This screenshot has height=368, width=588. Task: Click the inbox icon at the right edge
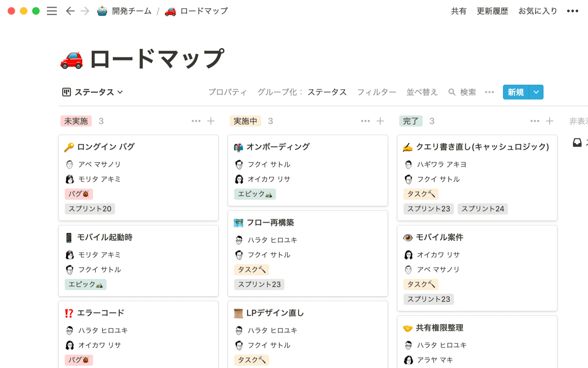(x=577, y=143)
